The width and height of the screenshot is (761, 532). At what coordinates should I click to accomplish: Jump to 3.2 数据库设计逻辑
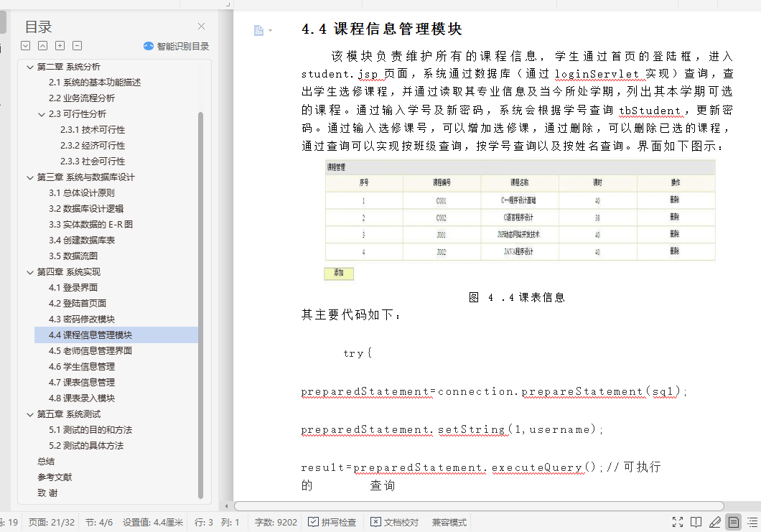pos(86,209)
